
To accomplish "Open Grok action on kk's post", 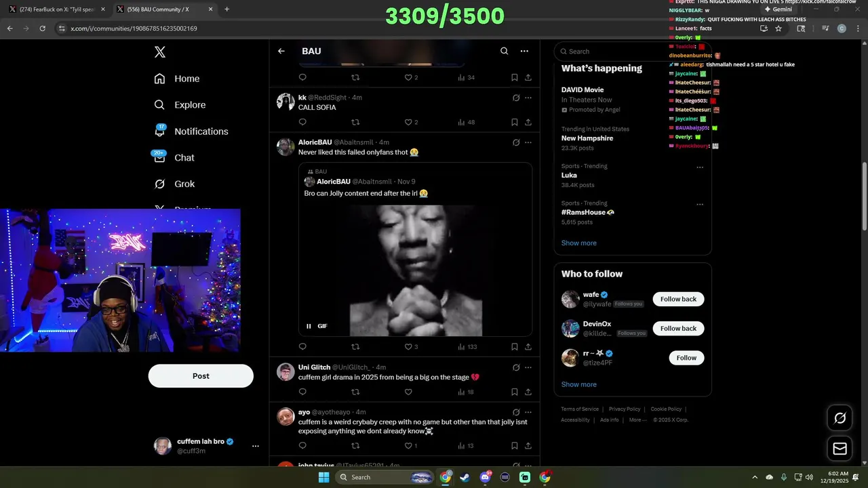I will coord(516,98).
